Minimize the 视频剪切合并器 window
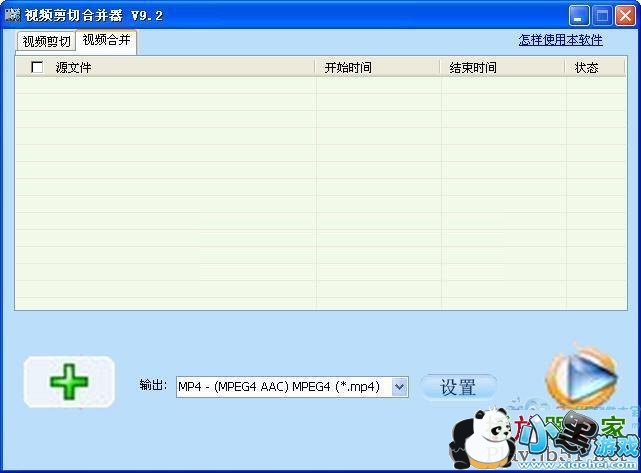641x473 pixels. [579, 16]
